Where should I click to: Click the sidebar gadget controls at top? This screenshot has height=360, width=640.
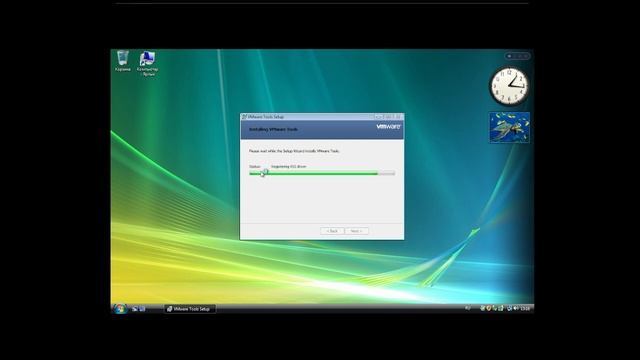pos(518,56)
